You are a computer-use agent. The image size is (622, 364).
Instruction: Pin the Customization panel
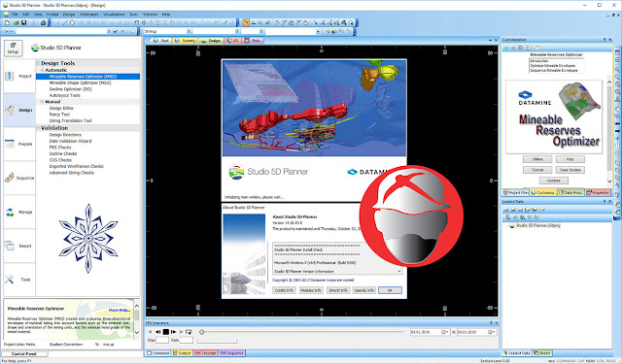point(605,40)
